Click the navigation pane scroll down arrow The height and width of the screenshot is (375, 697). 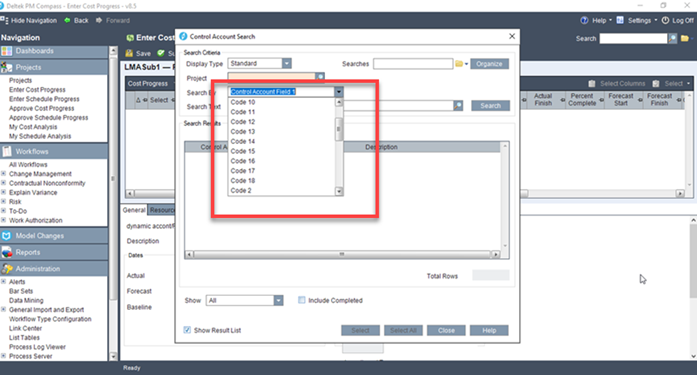click(113, 356)
